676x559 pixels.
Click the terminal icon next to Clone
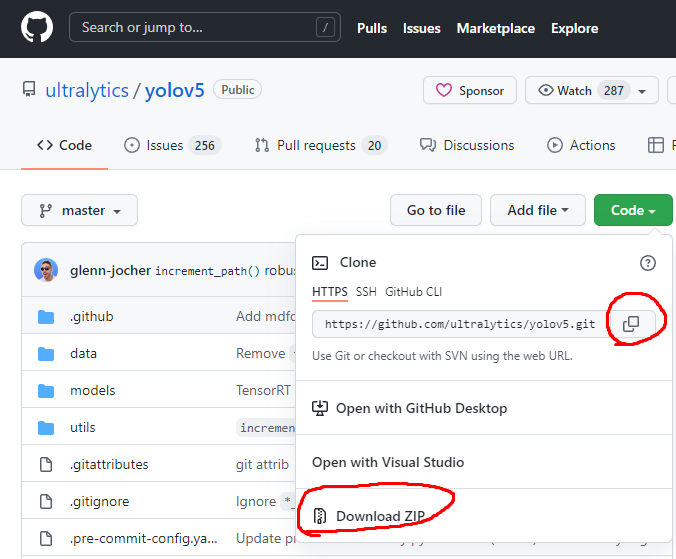click(320, 262)
